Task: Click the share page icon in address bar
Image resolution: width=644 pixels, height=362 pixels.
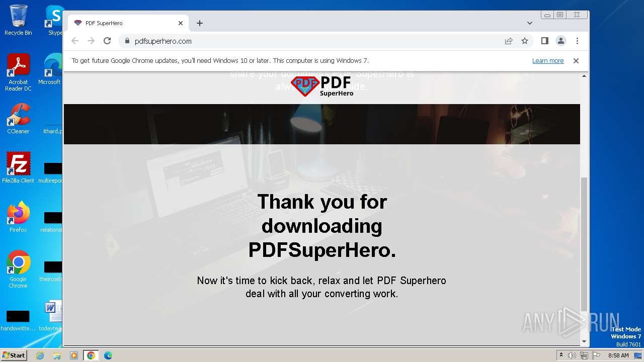Action: (509, 41)
